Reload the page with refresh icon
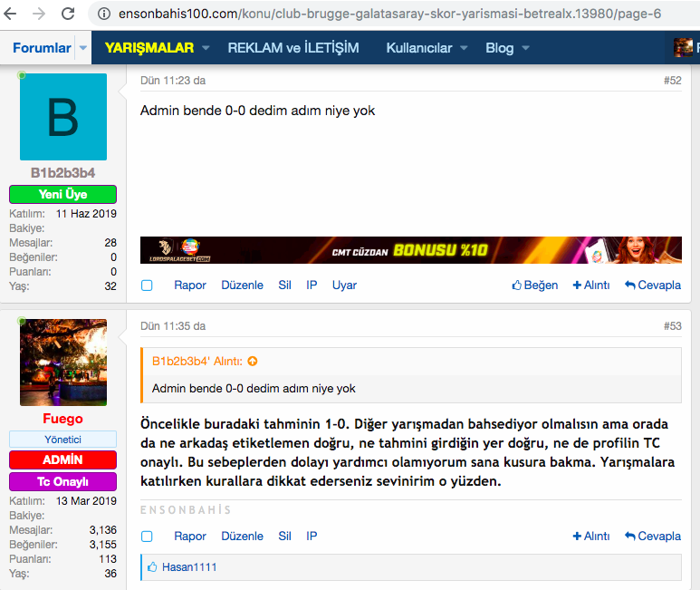The width and height of the screenshot is (700, 590). point(68,14)
